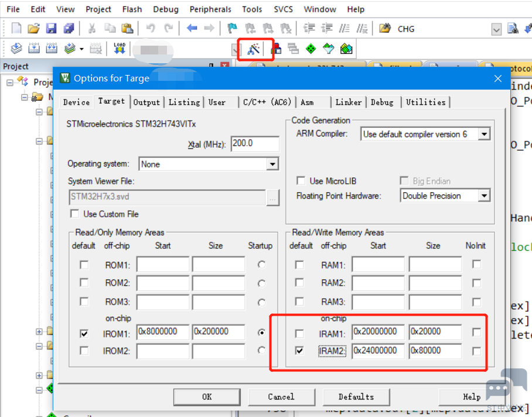Open a file via folder icon

pyautogui.click(x=33, y=29)
